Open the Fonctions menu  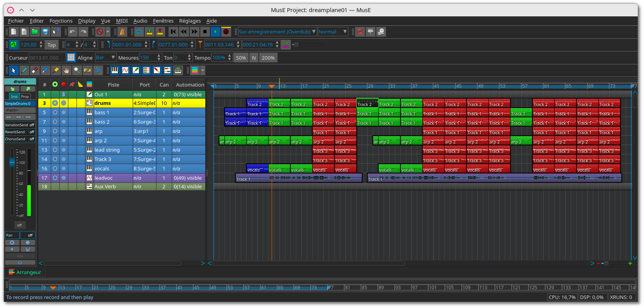click(x=61, y=21)
